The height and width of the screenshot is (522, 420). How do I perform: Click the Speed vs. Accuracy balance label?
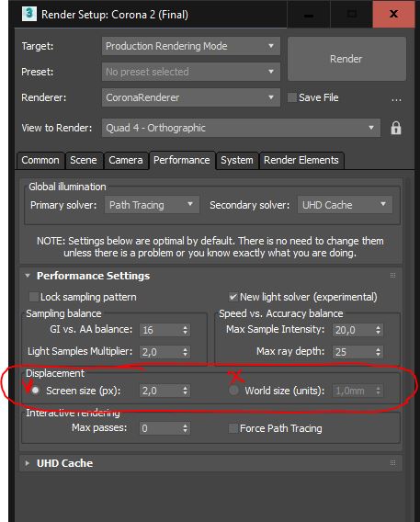281,313
